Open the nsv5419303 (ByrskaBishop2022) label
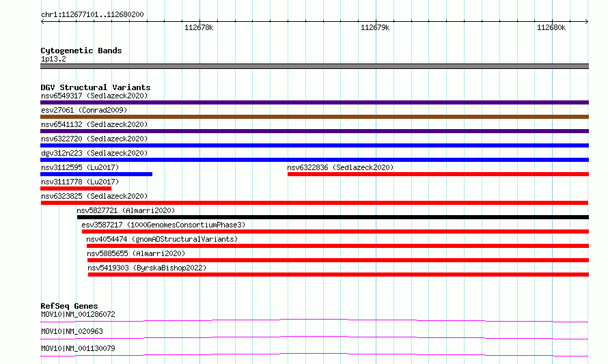608x364 pixels. pyautogui.click(x=147, y=268)
